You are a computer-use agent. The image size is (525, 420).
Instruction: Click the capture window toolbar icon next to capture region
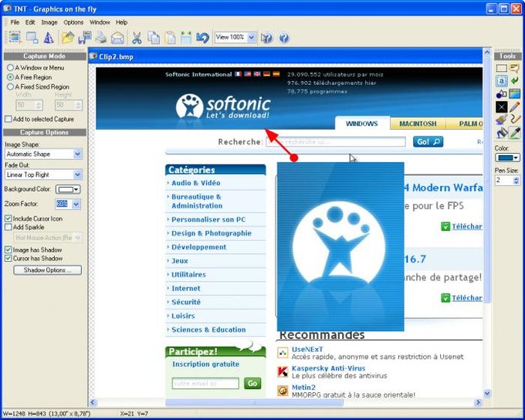(x=32, y=38)
